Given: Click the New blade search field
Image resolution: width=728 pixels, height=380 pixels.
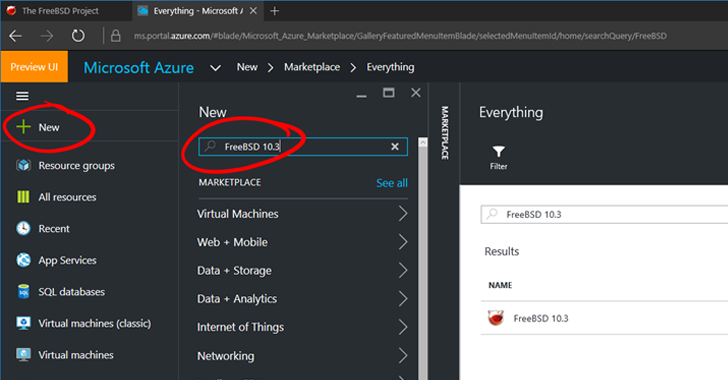Looking at the screenshot, I should tap(303, 147).
